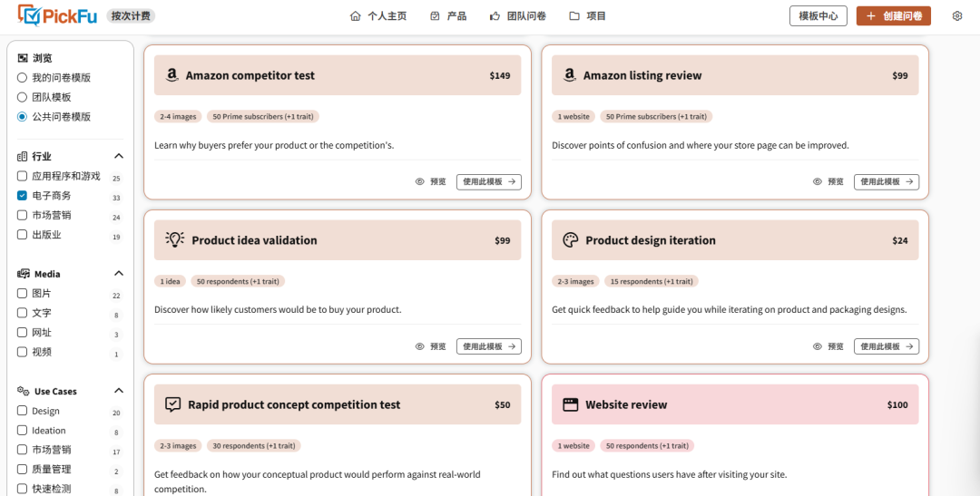Click the palette icon on Product design iteration
Image resolution: width=980 pixels, height=496 pixels.
pos(571,240)
